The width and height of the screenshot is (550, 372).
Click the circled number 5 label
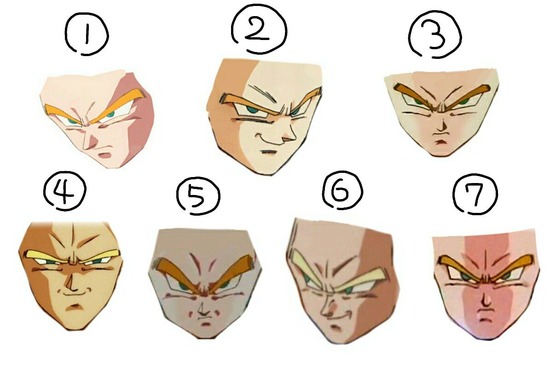click(198, 196)
